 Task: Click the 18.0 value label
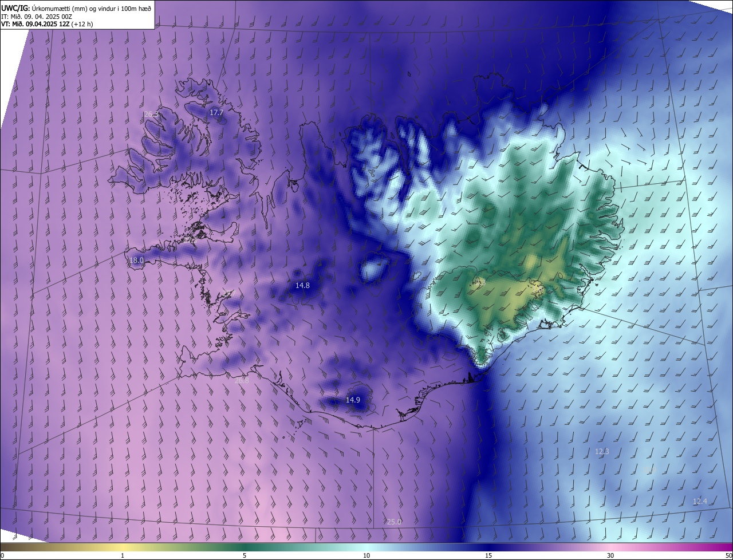136,261
